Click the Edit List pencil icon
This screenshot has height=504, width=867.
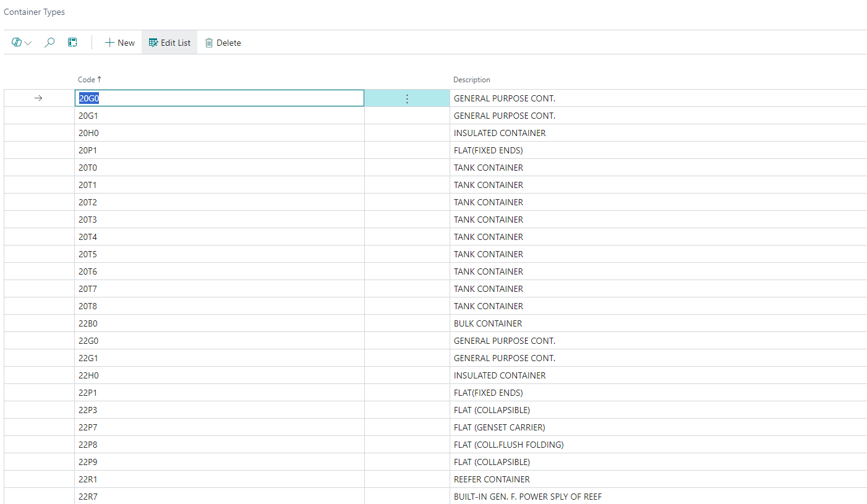click(152, 42)
